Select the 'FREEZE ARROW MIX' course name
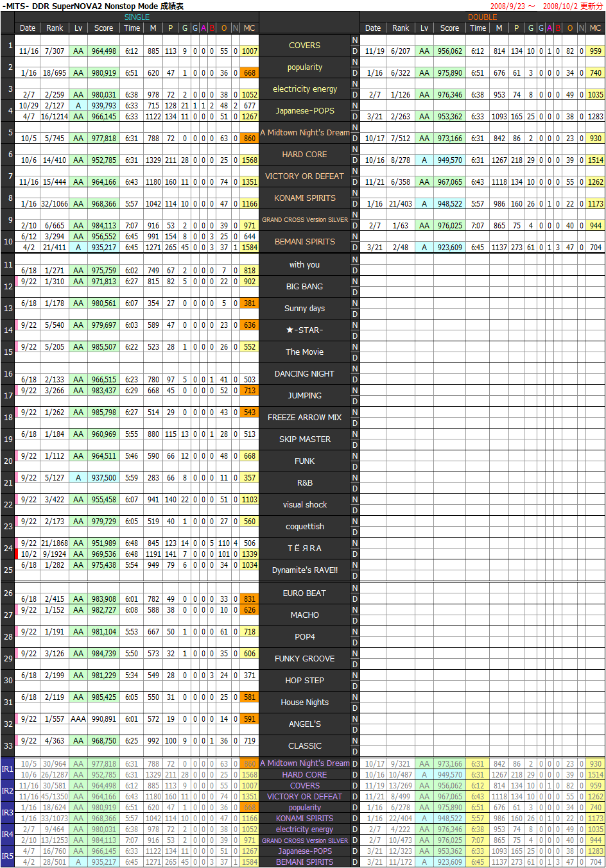Screen dimensions: 606x868 click(304, 418)
